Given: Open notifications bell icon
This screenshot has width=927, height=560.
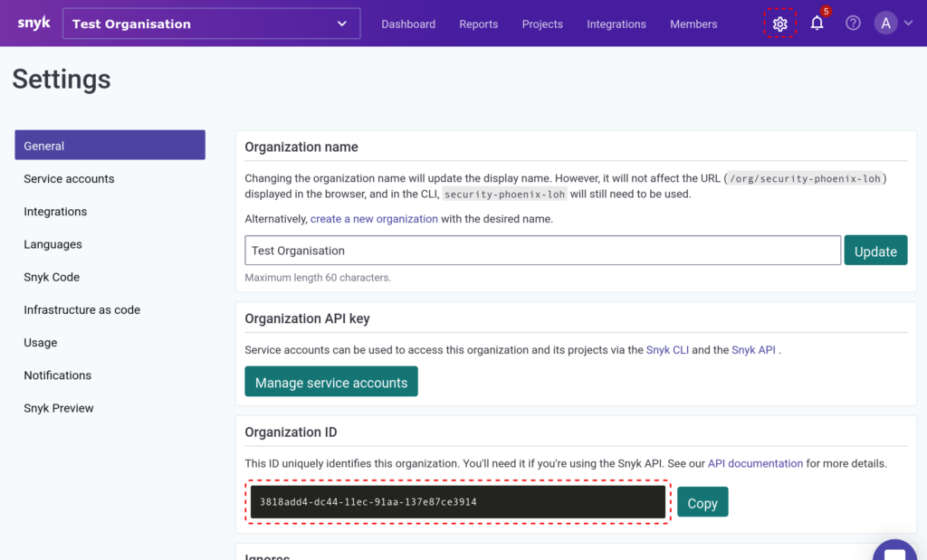Looking at the screenshot, I should [x=817, y=23].
